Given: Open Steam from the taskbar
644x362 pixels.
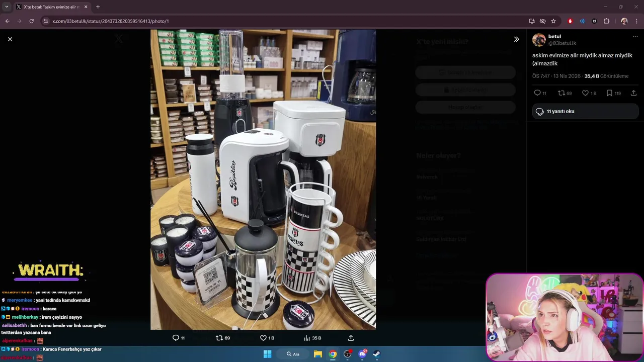Looking at the screenshot, I should coord(376,354).
